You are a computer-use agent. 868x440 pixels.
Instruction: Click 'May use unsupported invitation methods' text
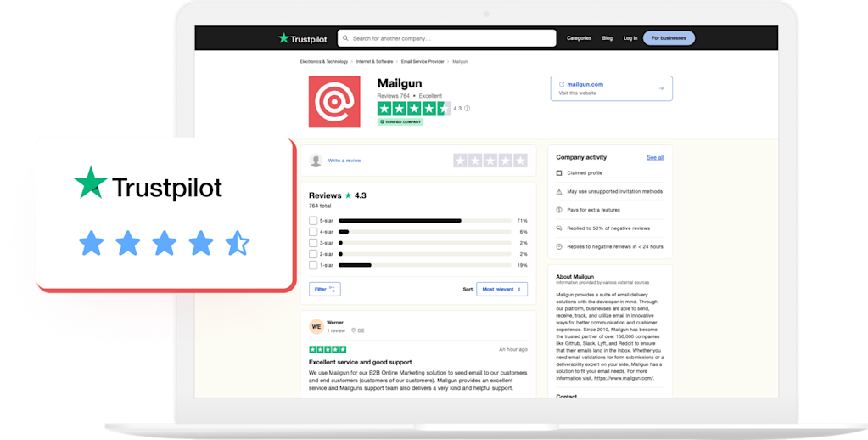[614, 191]
